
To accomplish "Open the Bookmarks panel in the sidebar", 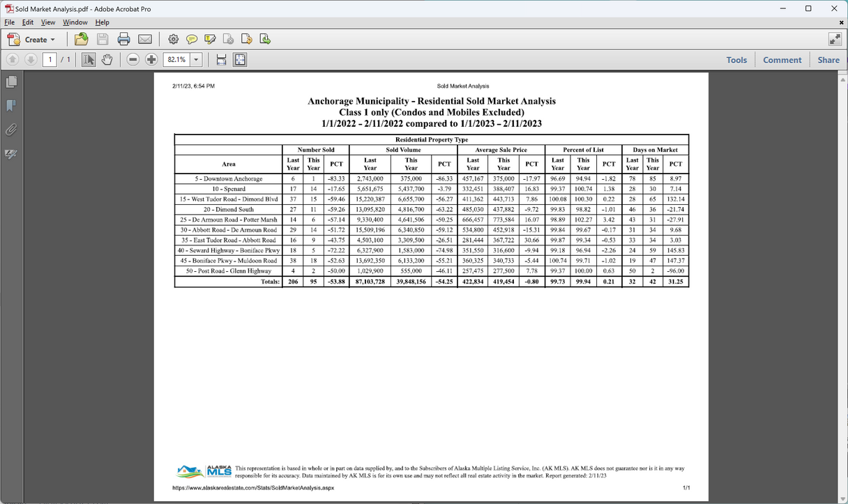I will (x=10, y=106).
